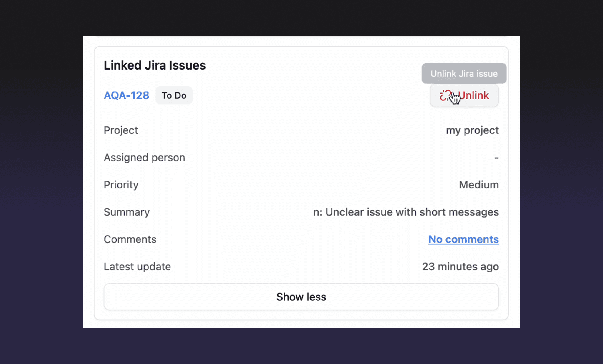Click the Comments row label
Viewport: 603px width, 364px height.
(x=130, y=239)
